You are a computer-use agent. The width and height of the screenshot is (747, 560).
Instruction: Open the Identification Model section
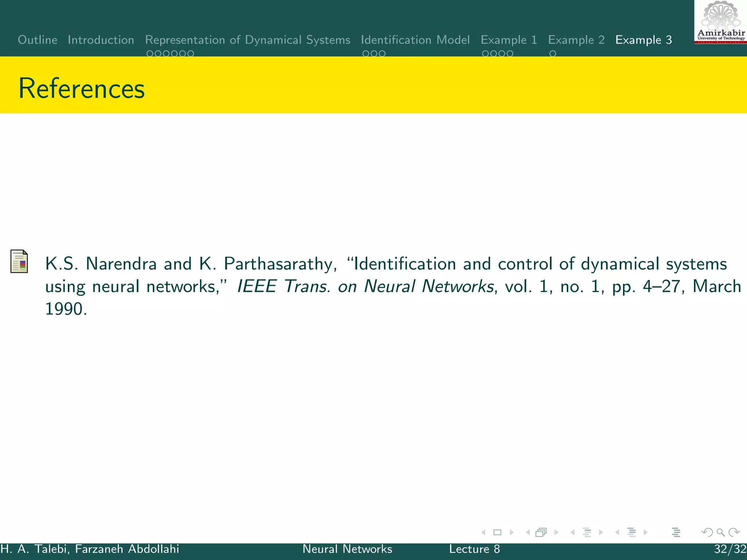pyautogui.click(x=415, y=40)
